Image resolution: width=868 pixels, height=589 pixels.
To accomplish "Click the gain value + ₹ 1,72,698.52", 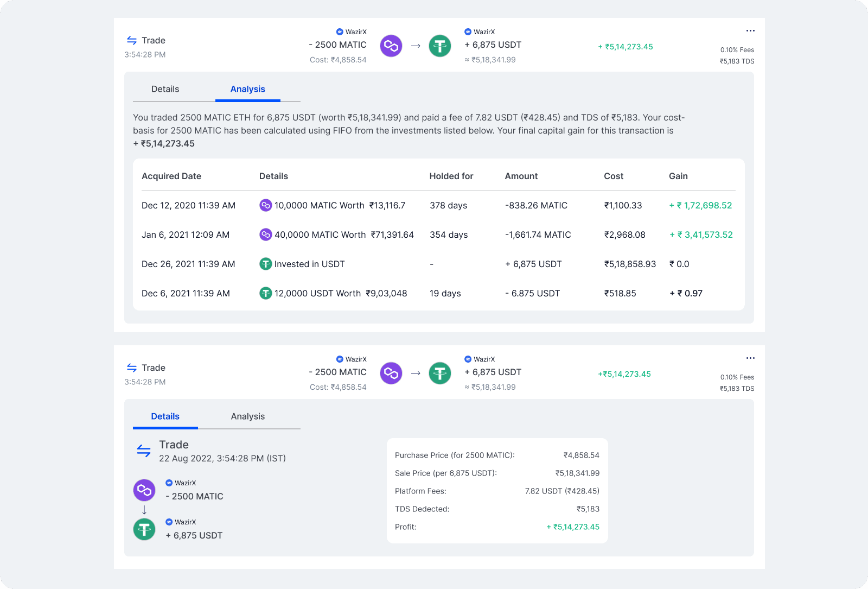I will pos(700,205).
